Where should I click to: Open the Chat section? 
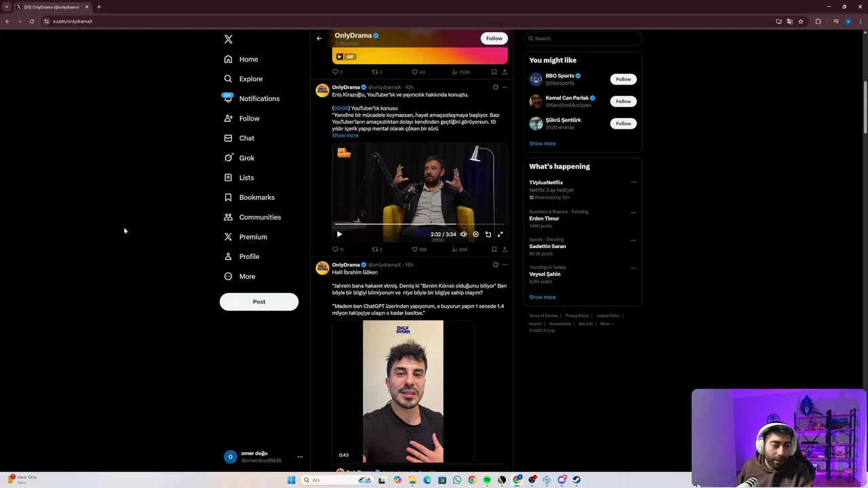point(239,138)
